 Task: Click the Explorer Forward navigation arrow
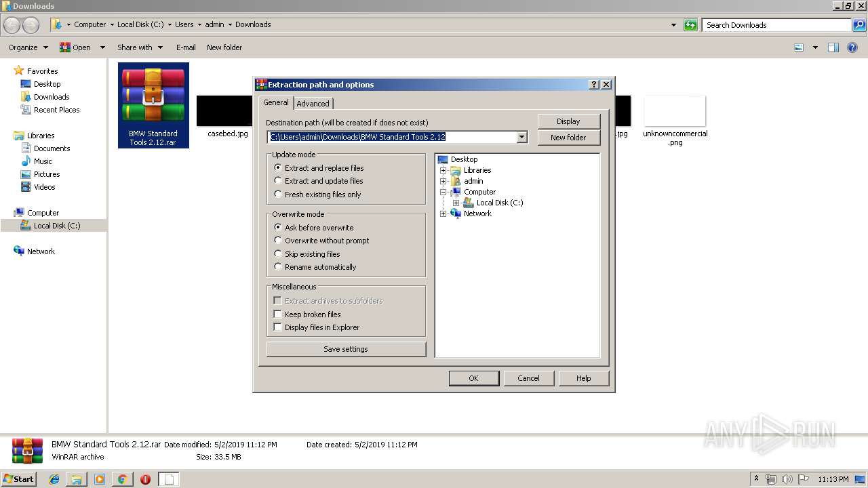tap(31, 25)
